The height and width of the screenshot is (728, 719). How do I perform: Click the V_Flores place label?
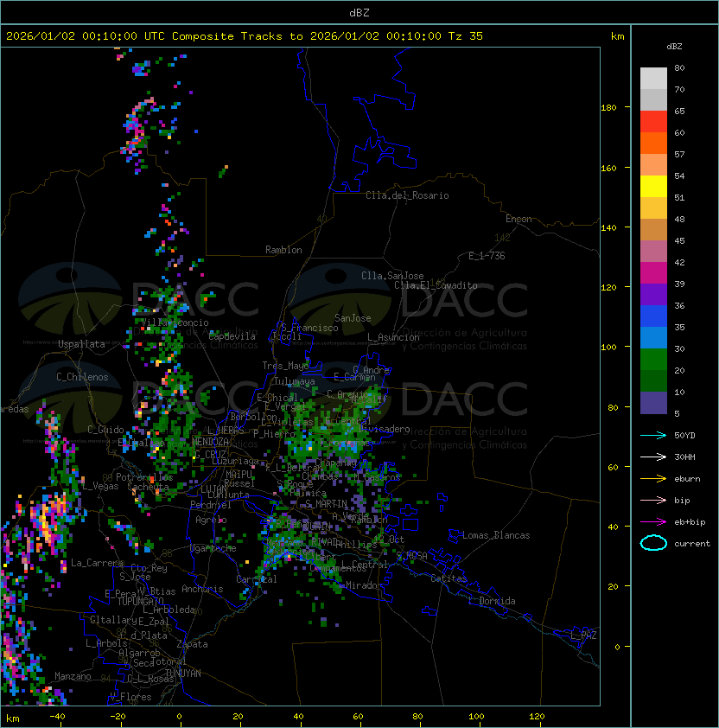point(130,697)
